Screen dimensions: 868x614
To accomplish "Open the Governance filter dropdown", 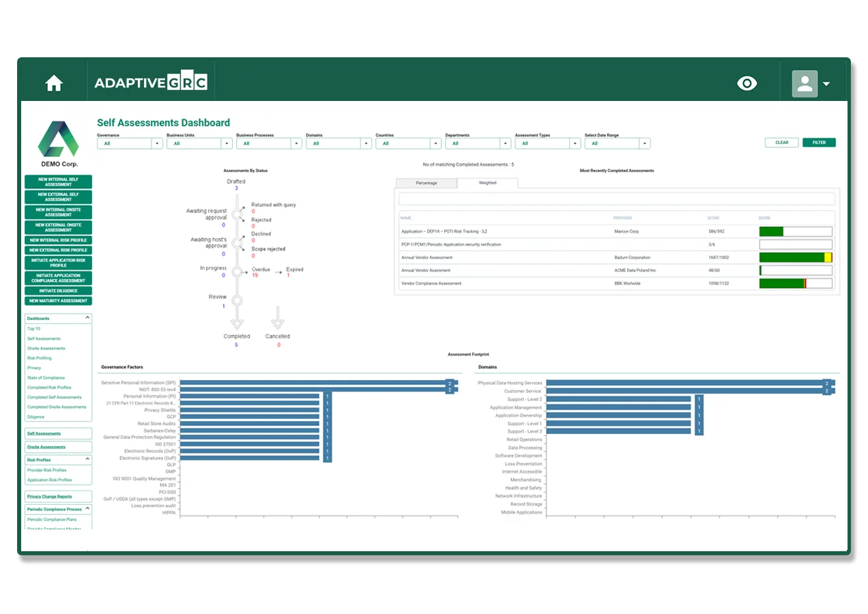I will [x=130, y=143].
